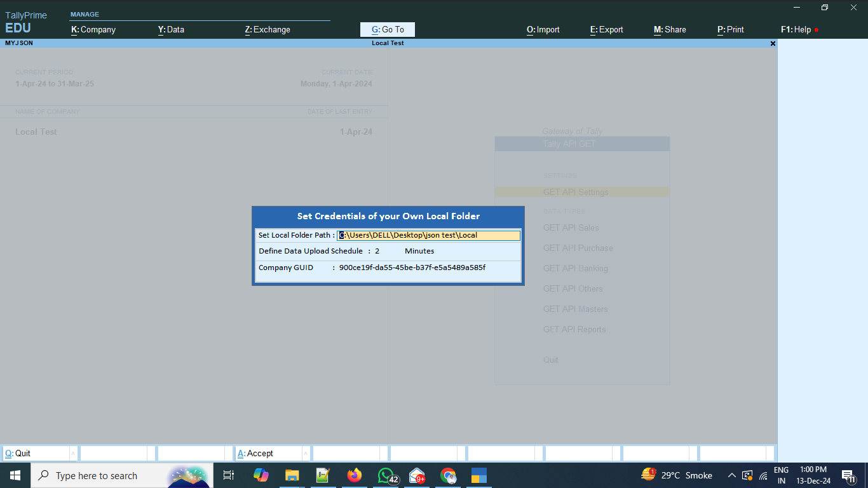Click the upload schedule value 2

[377, 251]
